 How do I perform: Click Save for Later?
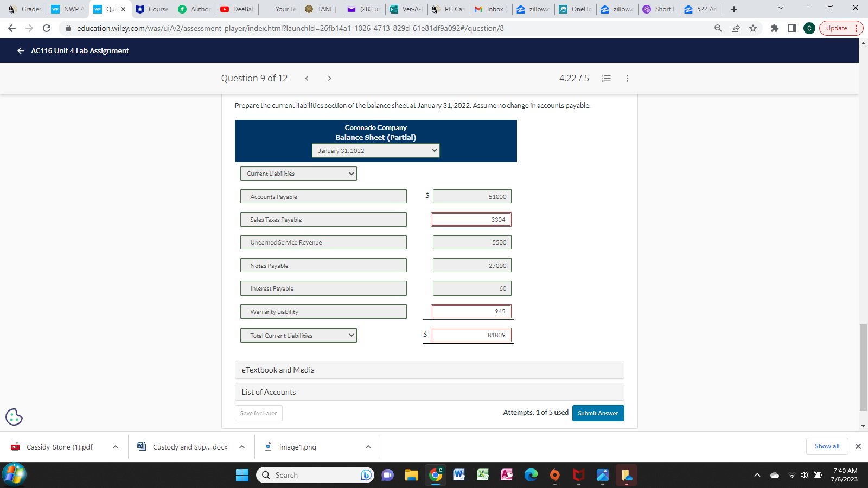coord(258,413)
